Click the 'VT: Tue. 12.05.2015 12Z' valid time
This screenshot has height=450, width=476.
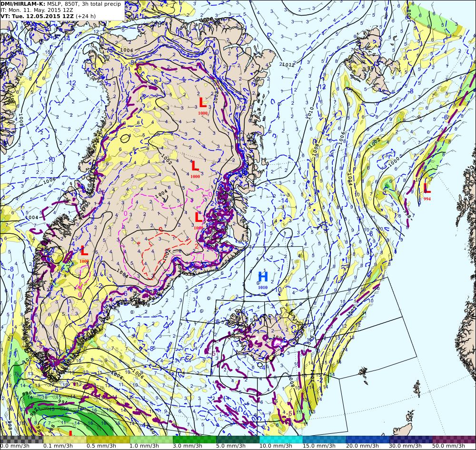[37, 16]
